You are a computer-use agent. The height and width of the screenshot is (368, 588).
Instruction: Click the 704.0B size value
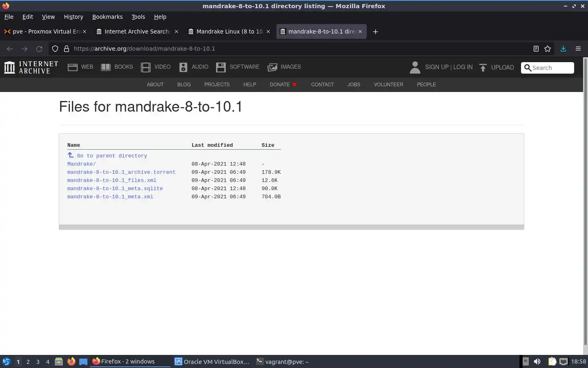click(x=271, y=197)
